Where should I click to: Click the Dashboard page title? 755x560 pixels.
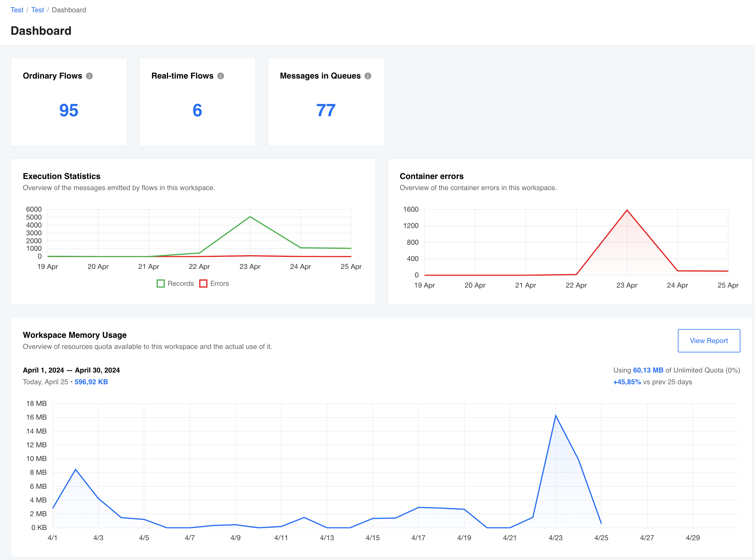[x=41, y=31]
